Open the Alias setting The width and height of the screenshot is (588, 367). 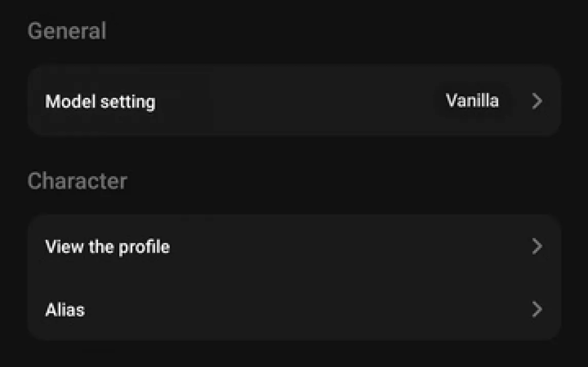tap(293, 310)
